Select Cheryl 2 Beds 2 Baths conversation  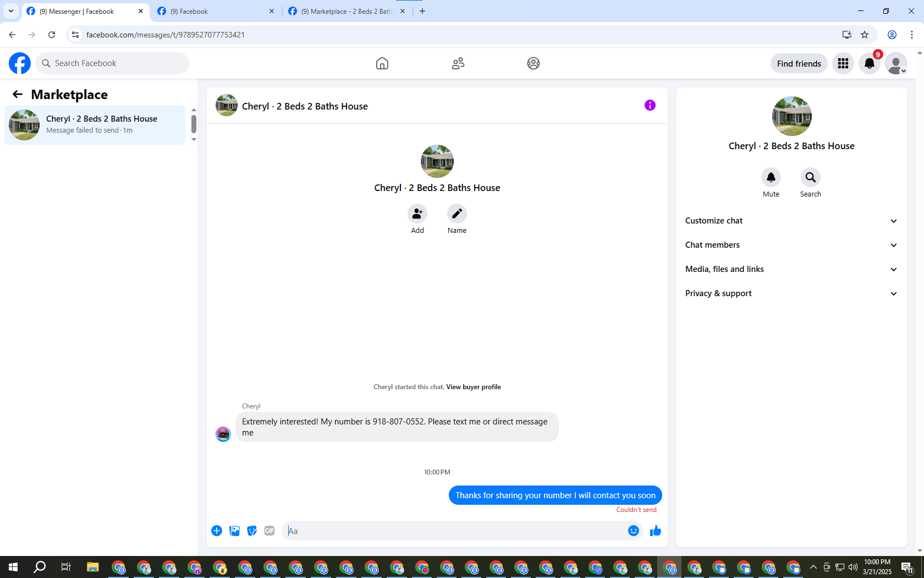pyautogui.click(x=95, y=125)
